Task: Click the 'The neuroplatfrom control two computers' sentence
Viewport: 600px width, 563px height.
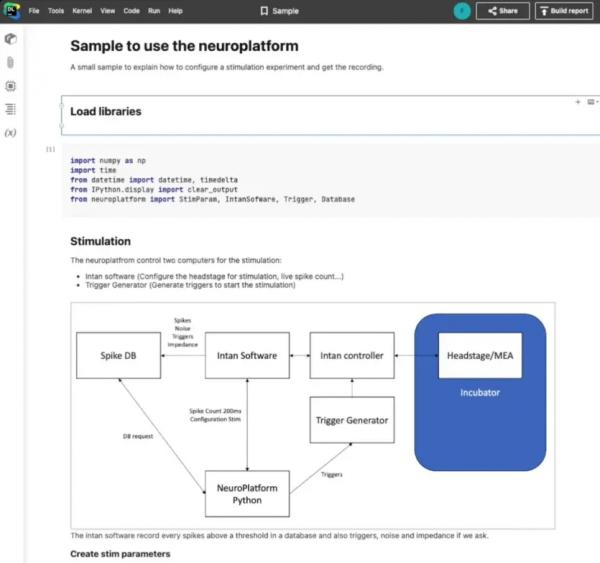Action: click(x=176, y=260)
